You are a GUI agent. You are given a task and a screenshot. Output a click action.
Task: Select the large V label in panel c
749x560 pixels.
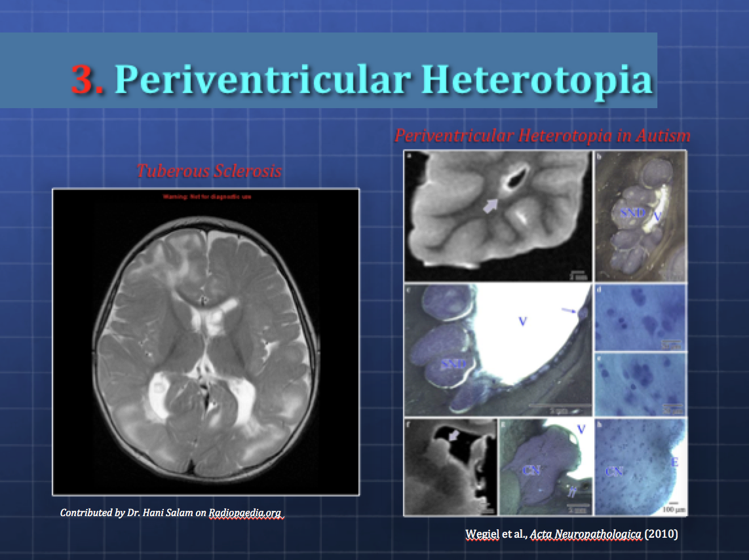tap(523, 322)
